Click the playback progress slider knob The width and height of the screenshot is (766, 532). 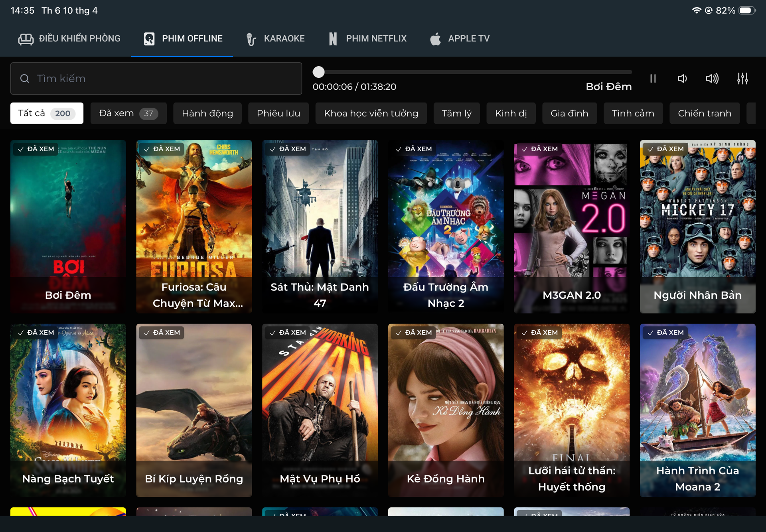pyautogui.click(x=318, y=72)
